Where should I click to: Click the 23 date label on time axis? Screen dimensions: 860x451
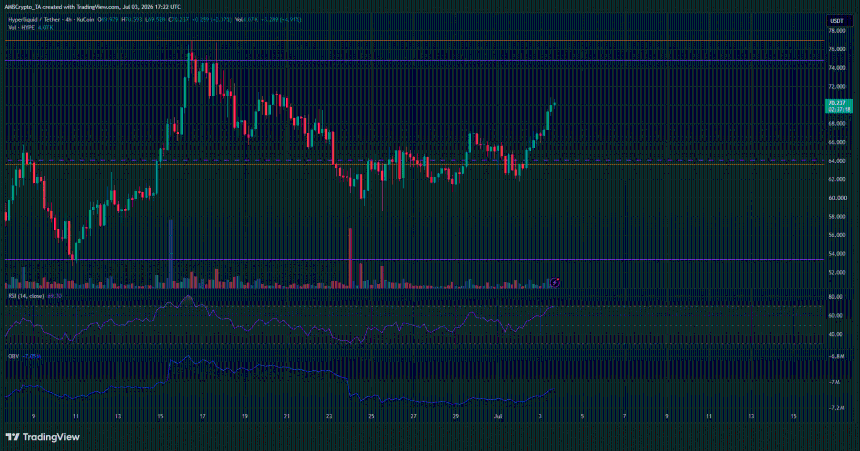[329, 417]
